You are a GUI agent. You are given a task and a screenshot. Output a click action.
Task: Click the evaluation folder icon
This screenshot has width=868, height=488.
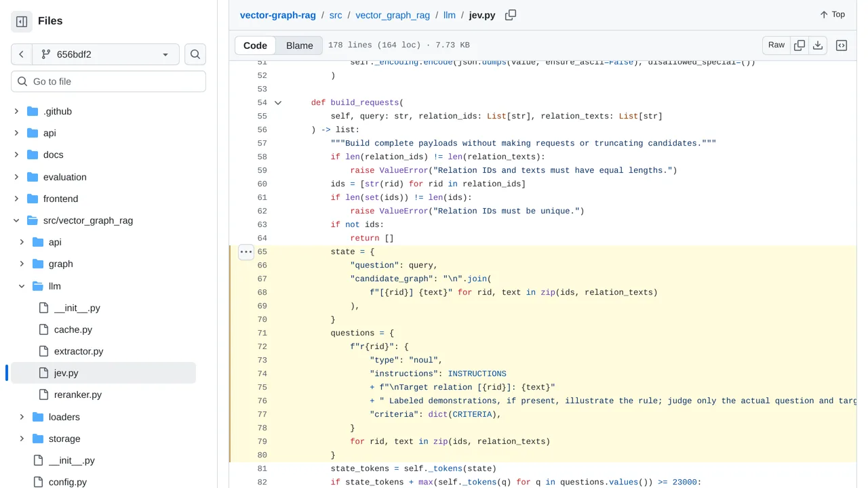[33, 177]
